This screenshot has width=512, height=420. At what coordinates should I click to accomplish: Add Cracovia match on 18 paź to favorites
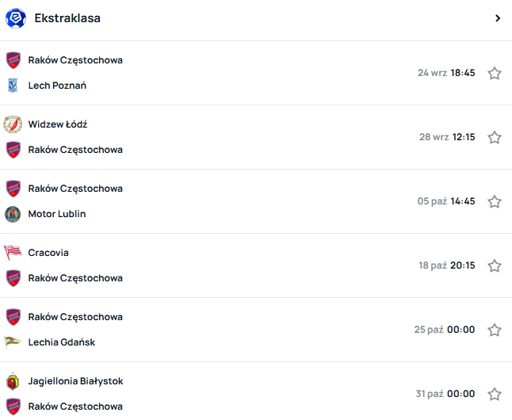(495, 265)
